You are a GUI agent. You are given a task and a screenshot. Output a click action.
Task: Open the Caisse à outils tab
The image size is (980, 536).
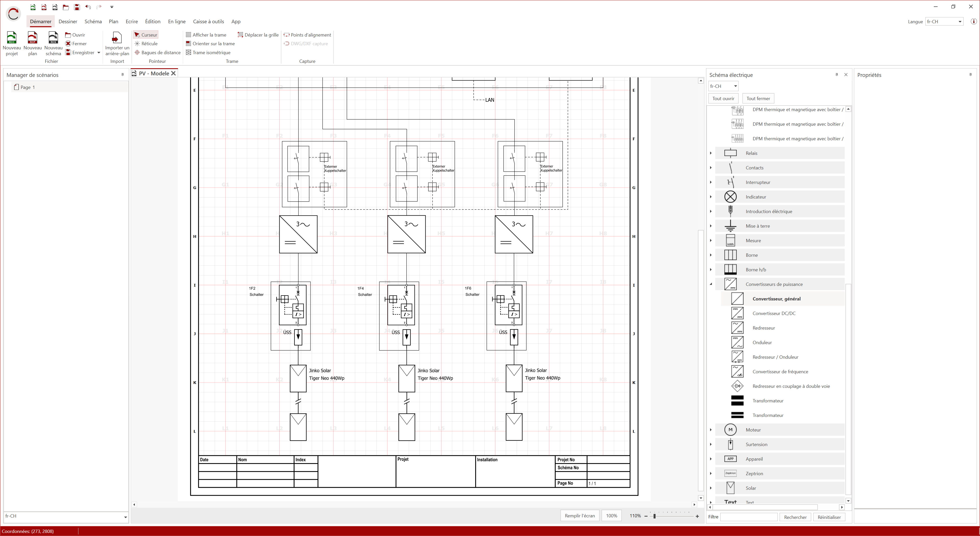(x=208, y=21)
